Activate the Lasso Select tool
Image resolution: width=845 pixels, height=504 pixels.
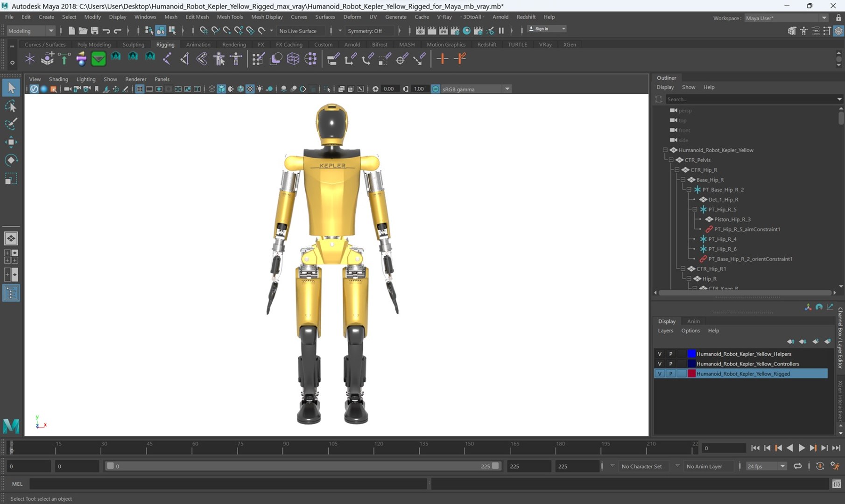pos(11,106)
